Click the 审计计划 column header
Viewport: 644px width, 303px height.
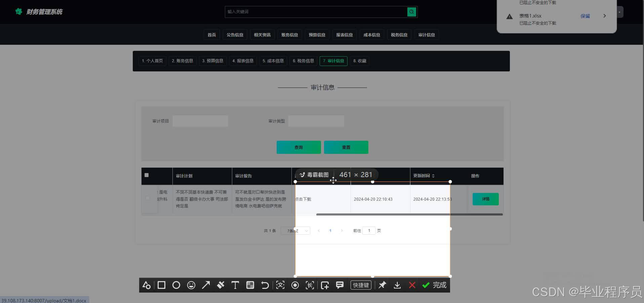[x=184, y=176]
